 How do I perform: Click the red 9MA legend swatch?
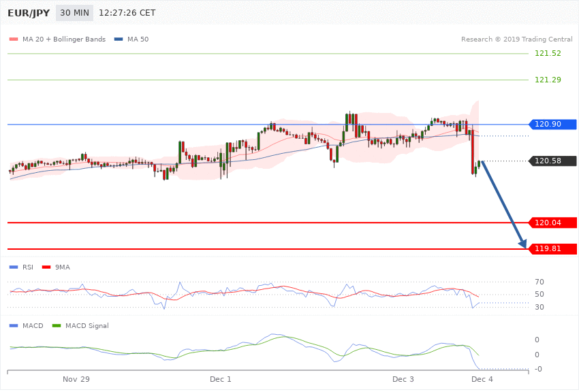click(46, 267)
